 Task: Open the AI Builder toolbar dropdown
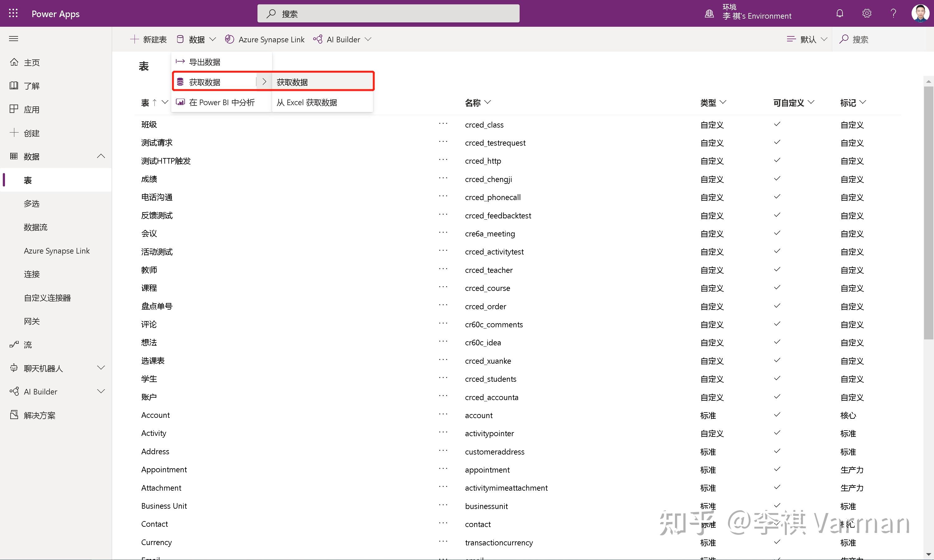(343, 39)
